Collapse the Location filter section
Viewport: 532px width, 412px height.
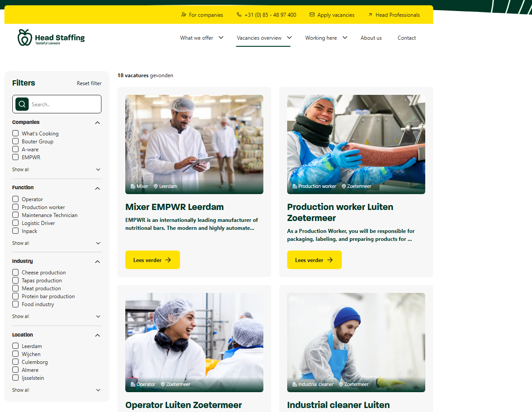[97, 335]
